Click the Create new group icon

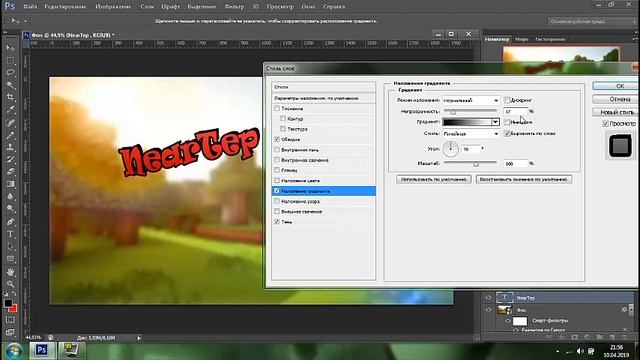click(599, 337)
